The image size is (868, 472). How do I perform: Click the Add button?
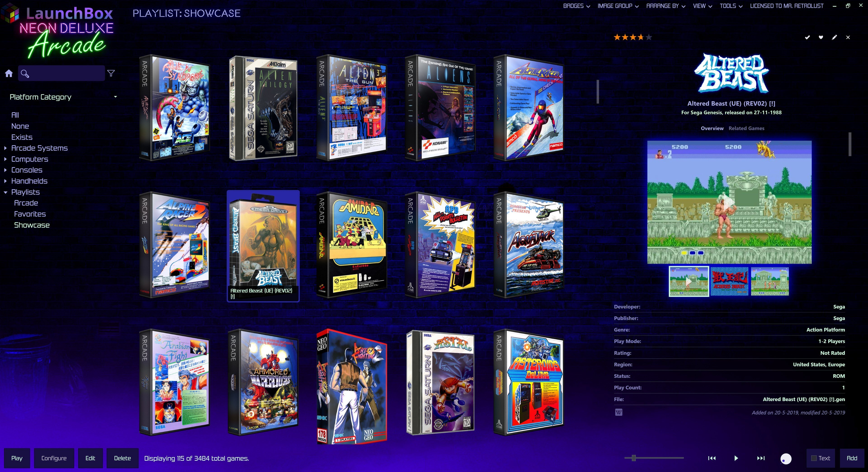pyautogui.click(x=852, y=458)
